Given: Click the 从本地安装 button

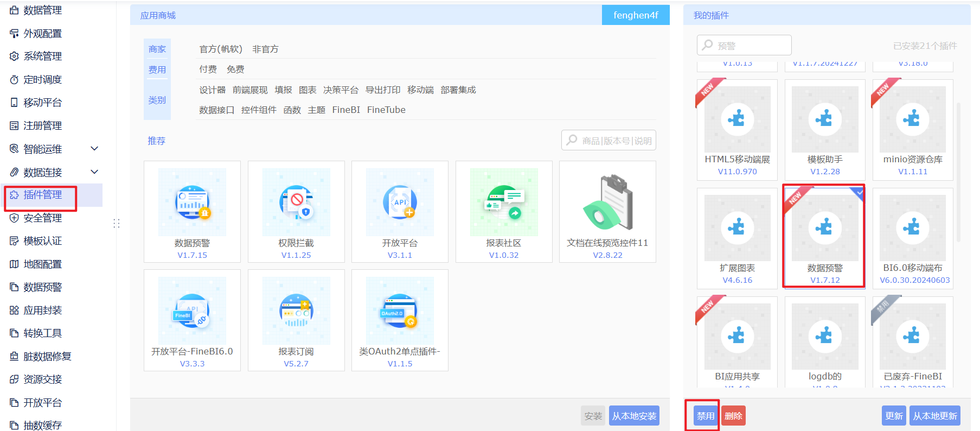Looking at the screenshot, I should (634, 416).
